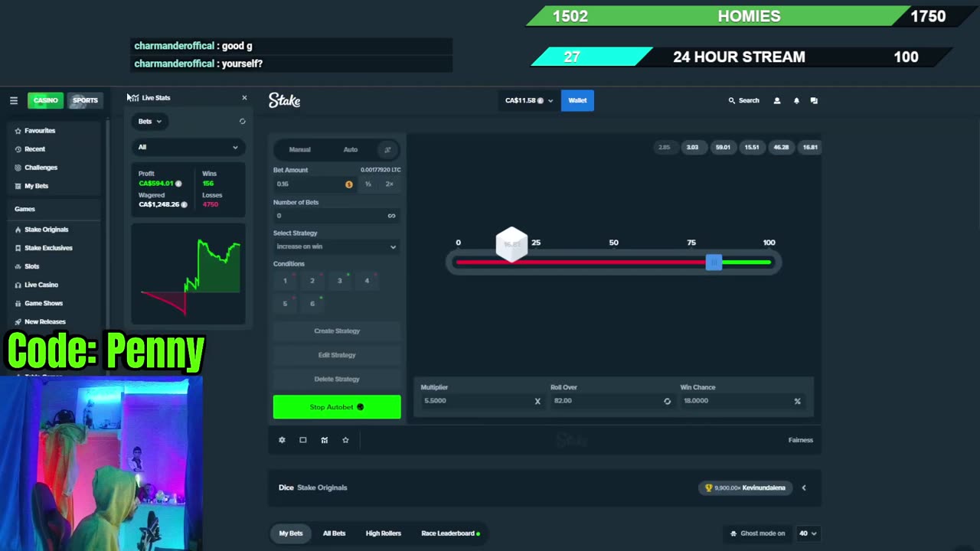Open the notifications bell
The image size is (980, 551).
pyautogui.click(x=796, y=100)
